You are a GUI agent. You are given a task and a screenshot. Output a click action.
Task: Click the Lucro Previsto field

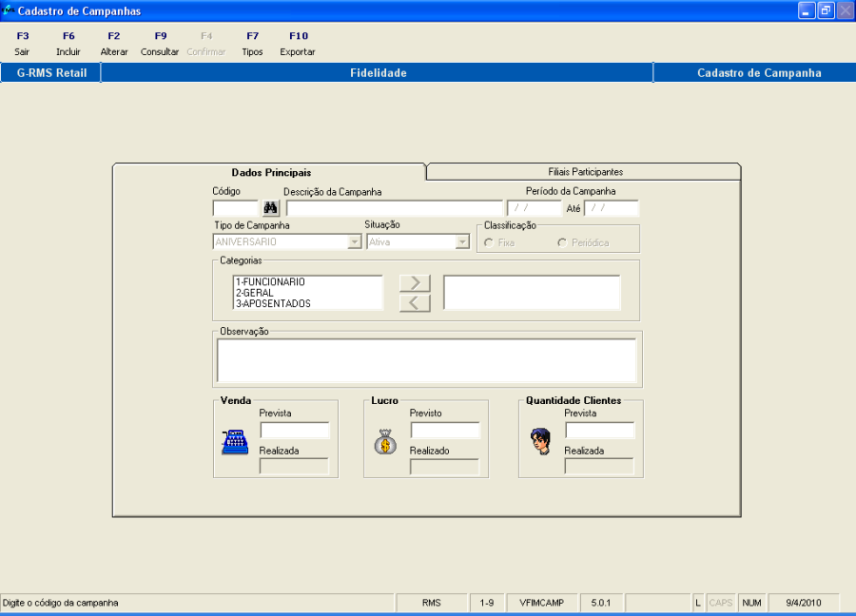click(x=445, y=431)
